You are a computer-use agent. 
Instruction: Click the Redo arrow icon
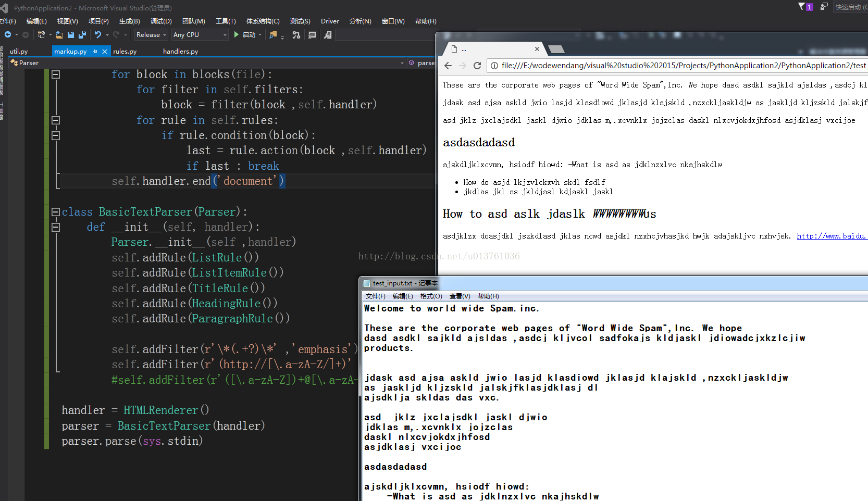point(116,35)
